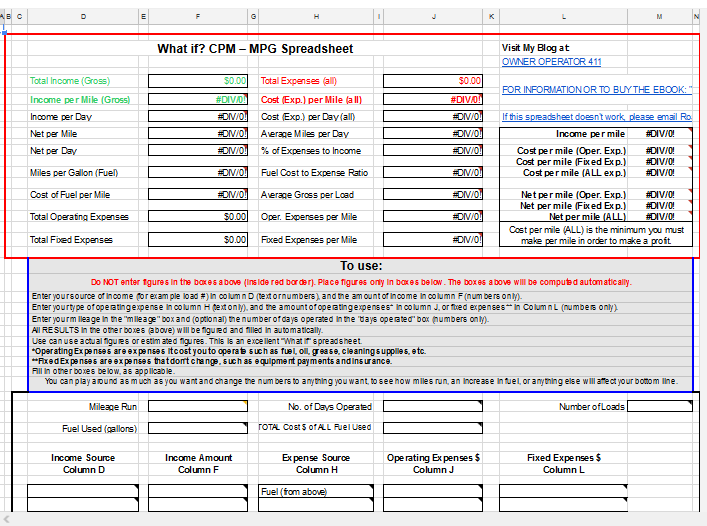Select column H header
Screen dimensions: 707x526
316,17
